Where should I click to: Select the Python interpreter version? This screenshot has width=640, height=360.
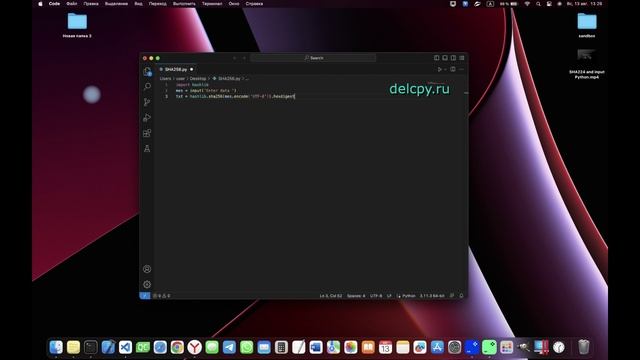pos(432,296)
